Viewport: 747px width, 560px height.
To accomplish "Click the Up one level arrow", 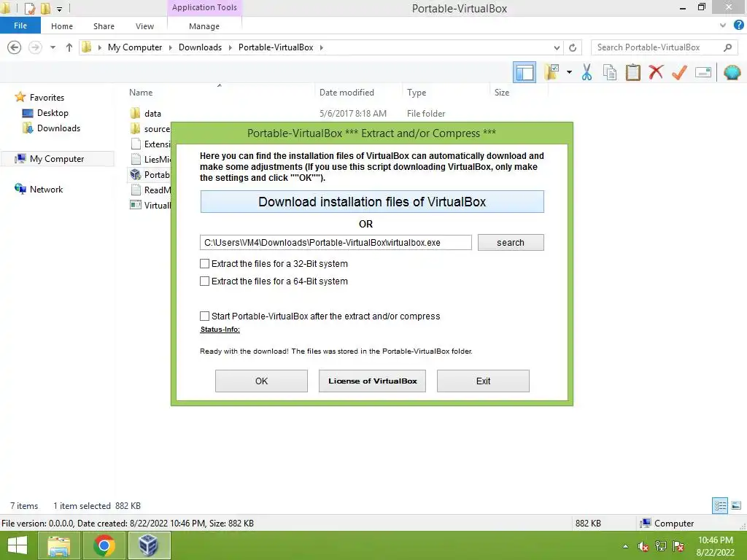I will [x=69, y=47].
